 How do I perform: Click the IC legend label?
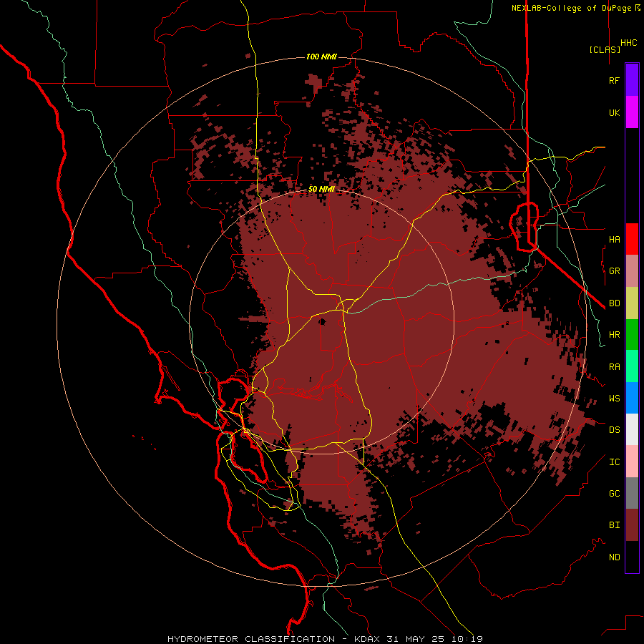(614, 462)
